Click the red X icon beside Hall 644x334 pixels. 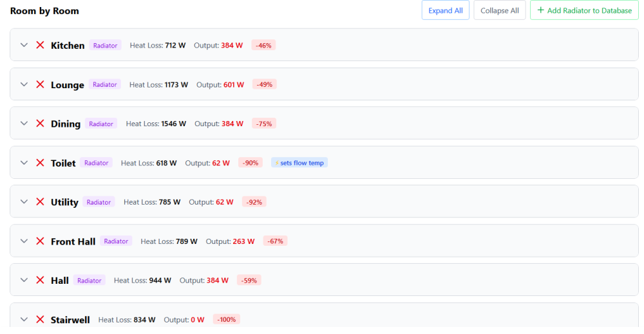click(40, 281)
